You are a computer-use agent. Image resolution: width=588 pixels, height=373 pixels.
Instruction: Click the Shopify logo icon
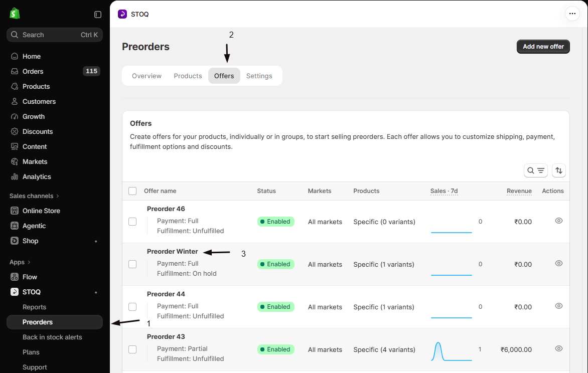(15, 14)
